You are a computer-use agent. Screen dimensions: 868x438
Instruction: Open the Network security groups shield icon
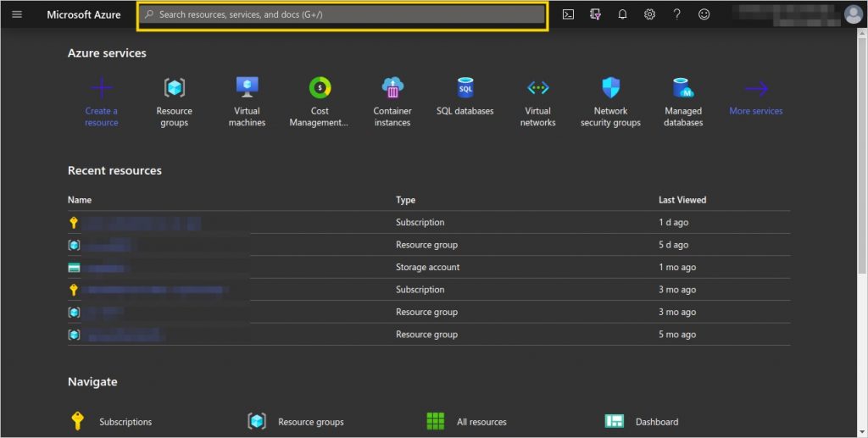tap(610, 87)
